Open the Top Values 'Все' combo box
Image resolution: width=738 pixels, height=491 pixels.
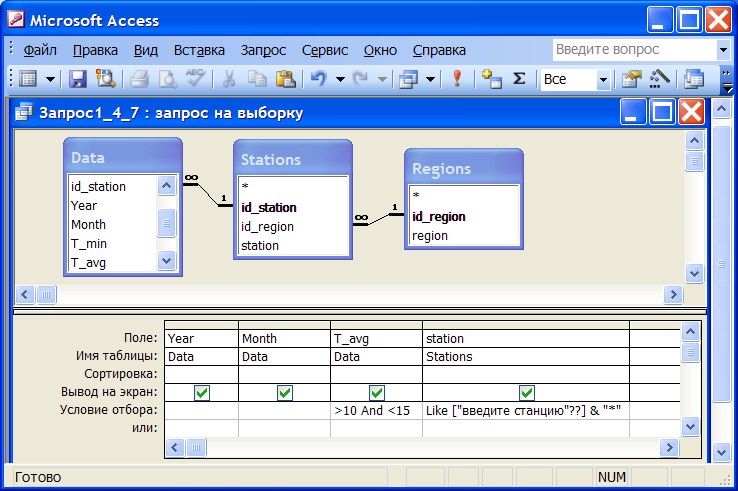tap(575, 80)
